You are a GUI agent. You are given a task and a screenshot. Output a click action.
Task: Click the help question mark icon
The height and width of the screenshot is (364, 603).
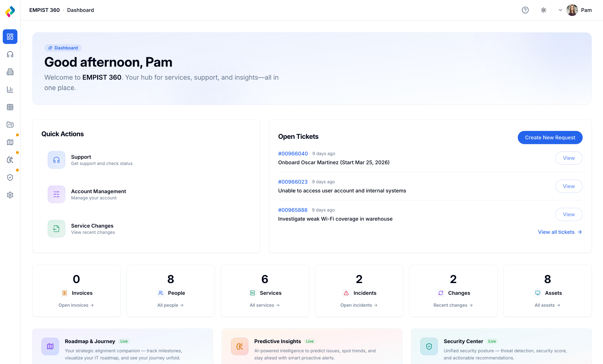[525, 10]
